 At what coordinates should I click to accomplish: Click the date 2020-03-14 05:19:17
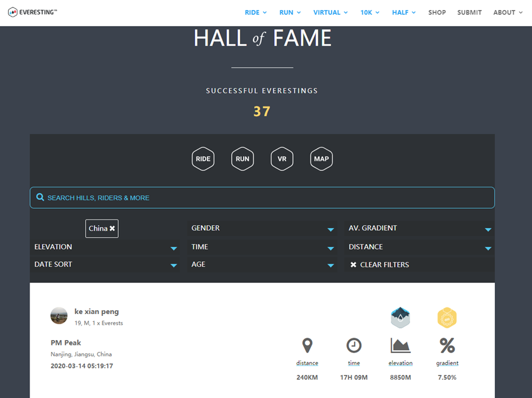tap(82, 365)
